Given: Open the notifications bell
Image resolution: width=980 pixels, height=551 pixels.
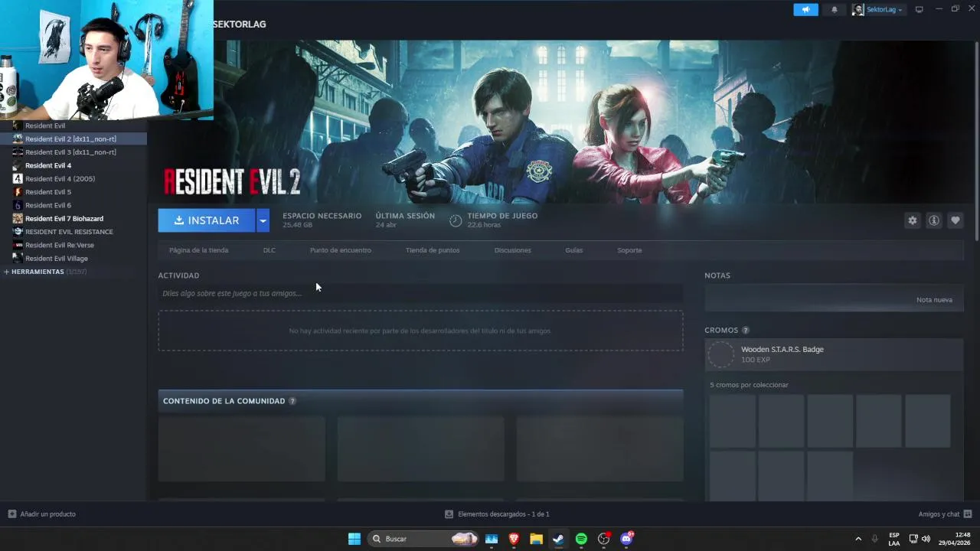Looking at the screenshot, I should click(x=835, y=9).
